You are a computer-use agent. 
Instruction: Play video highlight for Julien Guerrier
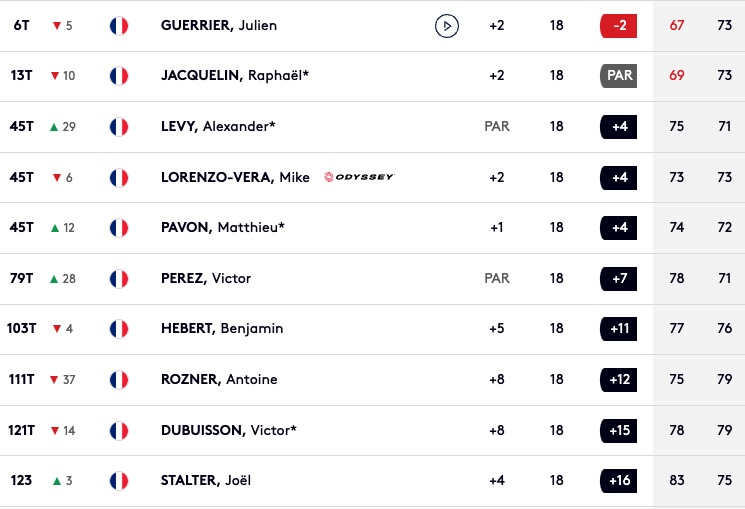[x=447, y=26]
